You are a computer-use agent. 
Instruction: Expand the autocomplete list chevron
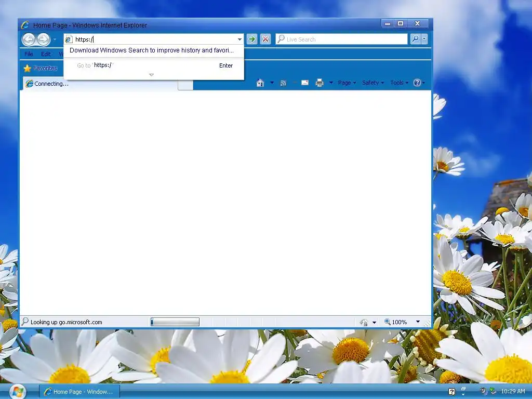click(x=151, y=75)
